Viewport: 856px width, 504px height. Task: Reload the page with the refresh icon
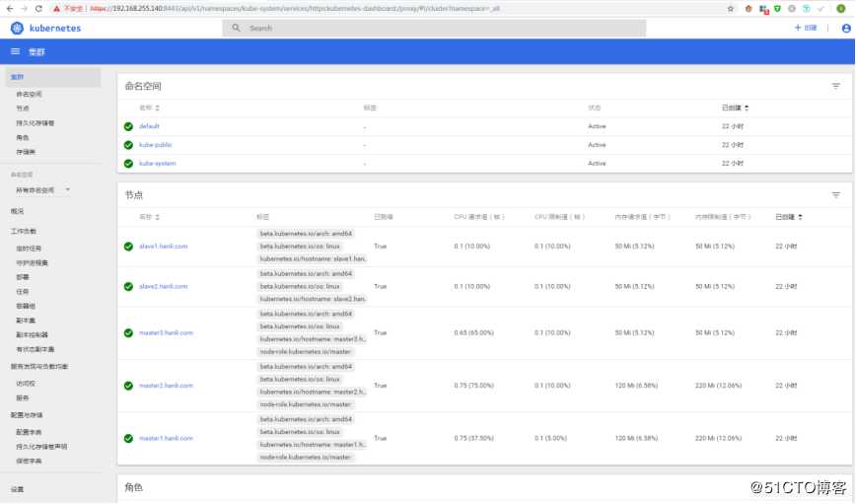pos(38,9)
